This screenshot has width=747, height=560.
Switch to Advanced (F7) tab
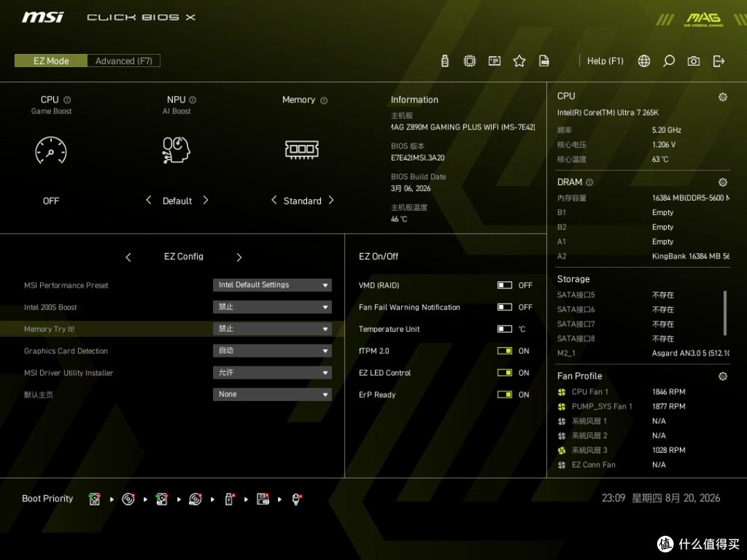[124, 60]
